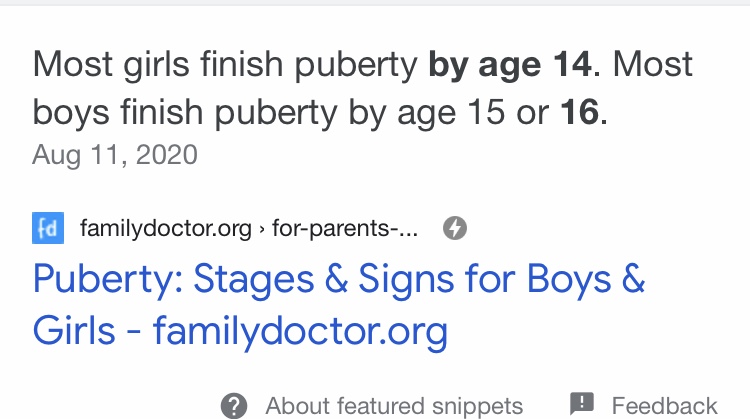Click the for-parents-... breadcrumb path
This screenshot has width=750, height=419.
345,228
